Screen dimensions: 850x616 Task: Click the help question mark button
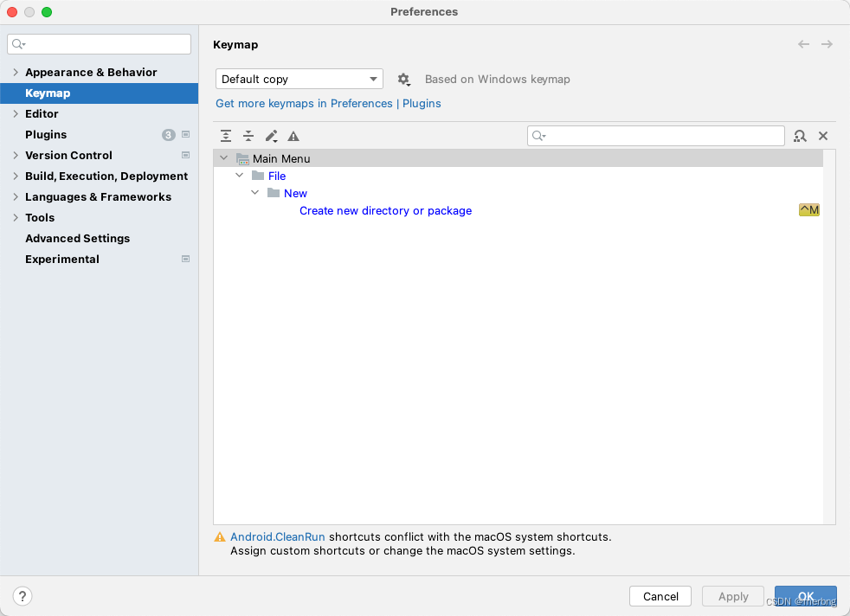23,596
